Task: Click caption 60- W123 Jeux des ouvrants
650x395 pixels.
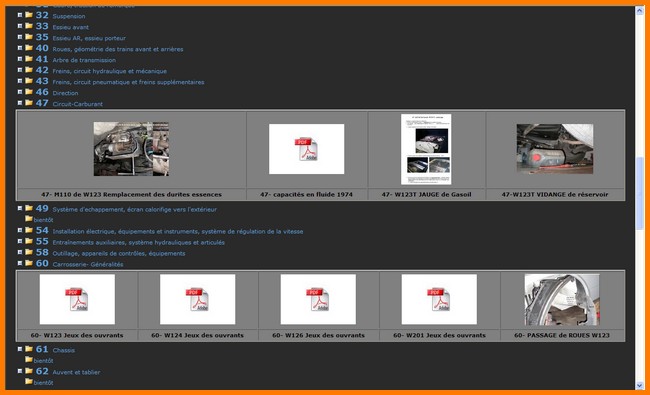Action: click(77, 335)
